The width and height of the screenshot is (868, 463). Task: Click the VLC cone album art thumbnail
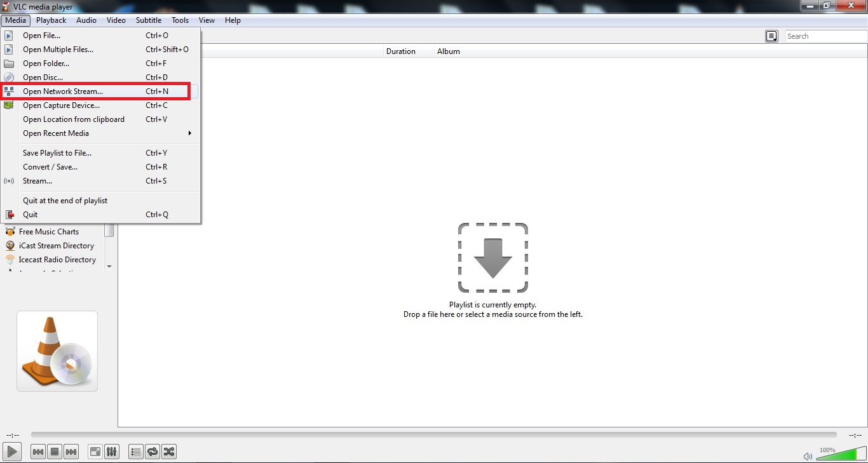(x=57, y=351)
